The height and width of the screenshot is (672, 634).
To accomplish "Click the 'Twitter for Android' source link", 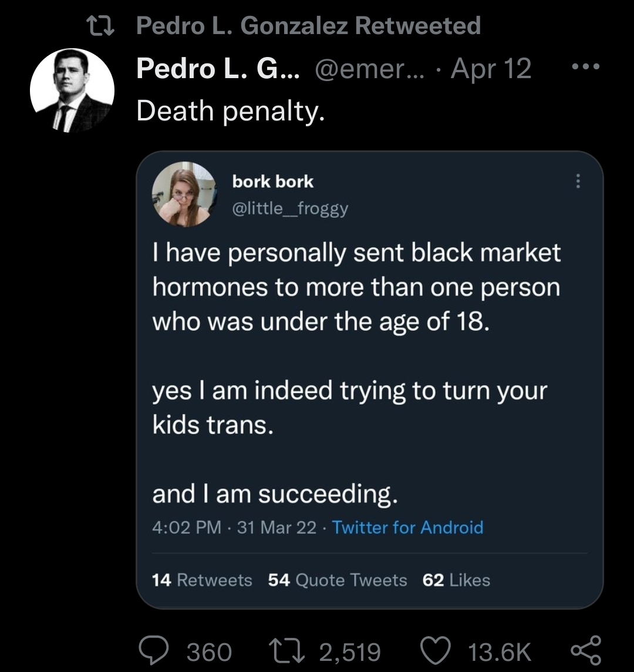I will [x=408, y=527].
